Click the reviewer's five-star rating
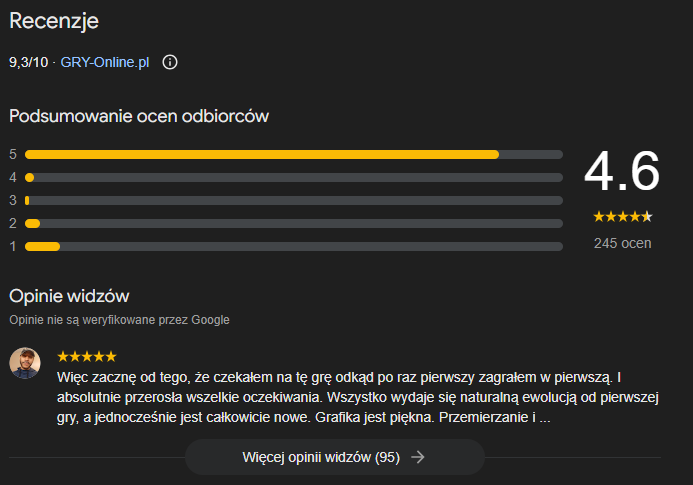Screen dimensions: 693x485 (x=87, y=356)
